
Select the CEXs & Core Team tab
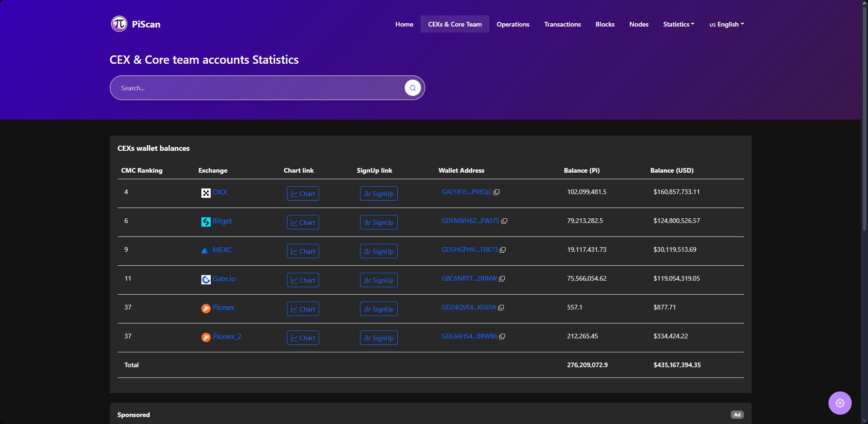pos(455,24)
